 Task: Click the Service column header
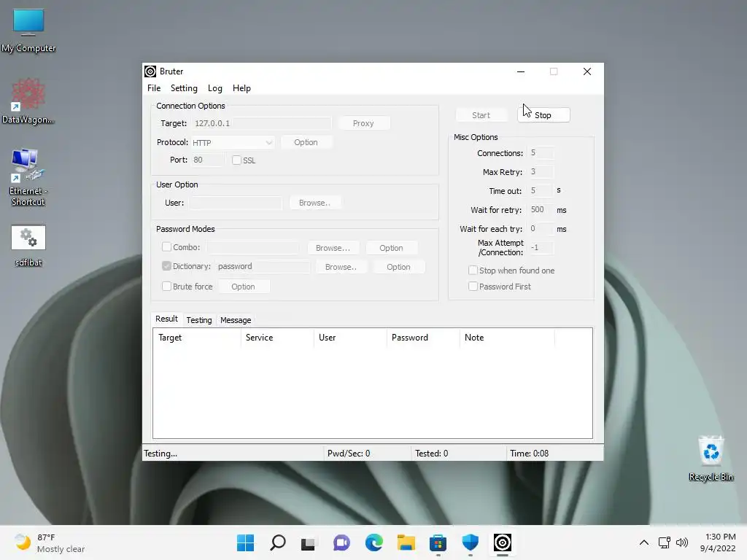[277, 338]
